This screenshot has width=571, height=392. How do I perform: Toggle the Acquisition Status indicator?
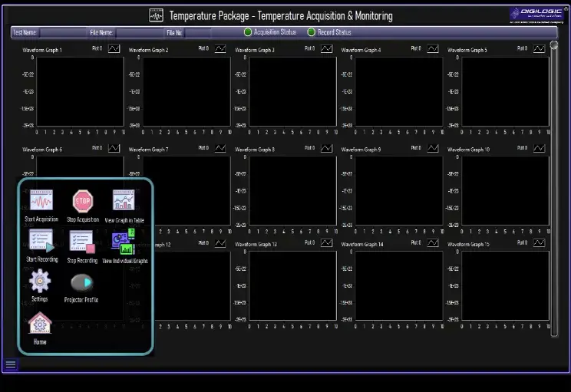pos(248,32)
